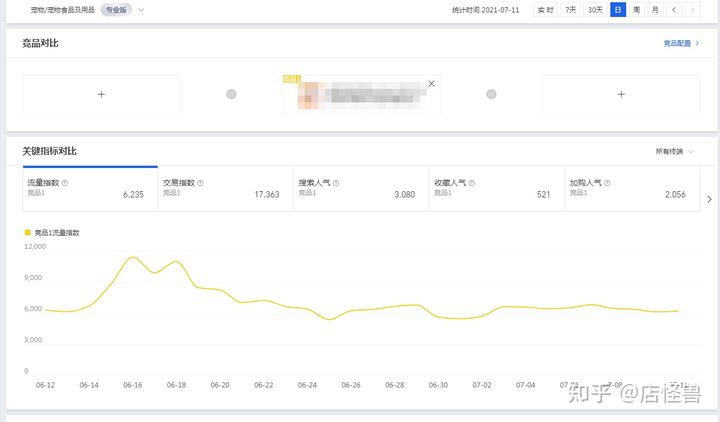Select the 搜索人气 metric tab

tap(361, 189)
